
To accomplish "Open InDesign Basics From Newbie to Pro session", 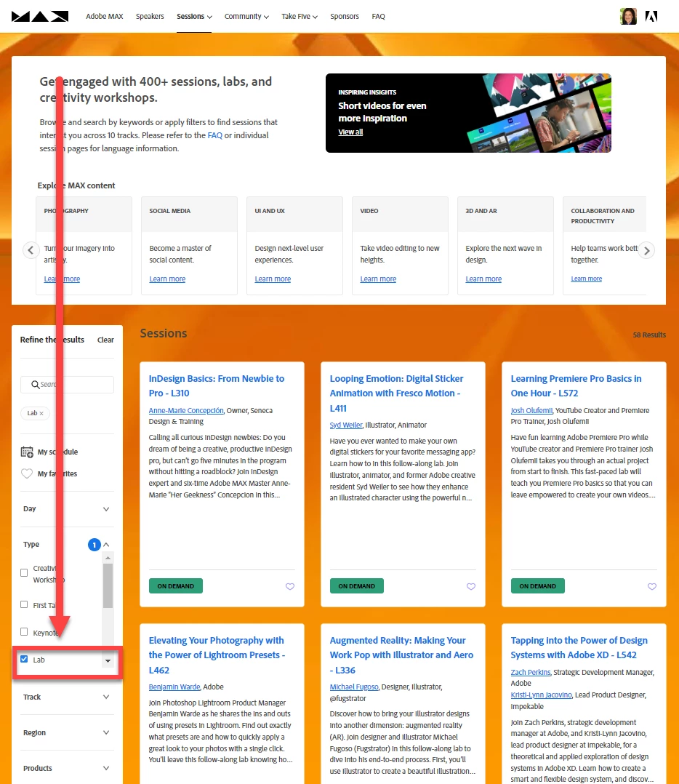I will coord(217,386).
